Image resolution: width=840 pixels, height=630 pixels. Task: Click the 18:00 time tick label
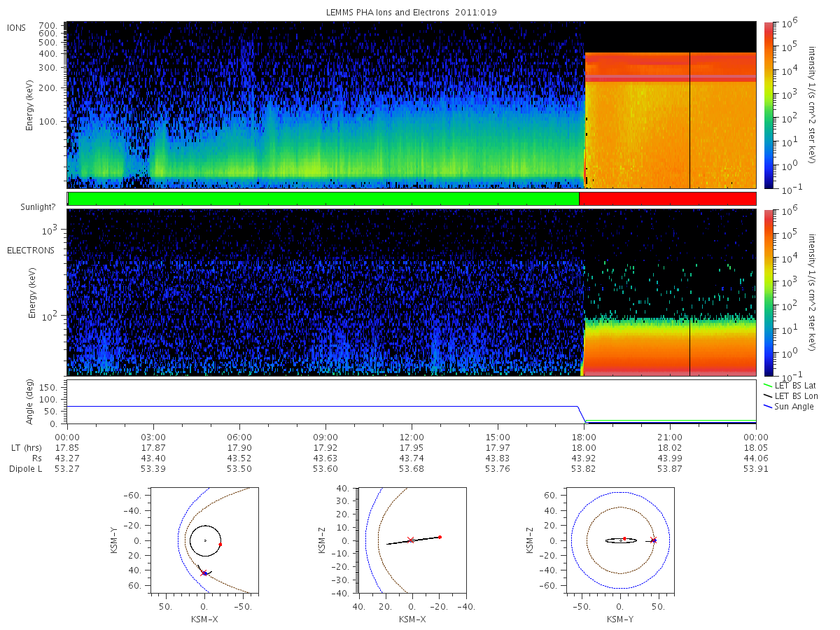coord(584,436)
